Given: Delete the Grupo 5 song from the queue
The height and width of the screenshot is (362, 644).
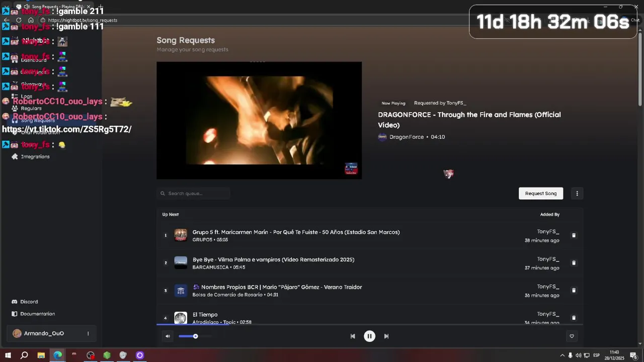Looking at the screenshot, I should coord(574,235).
